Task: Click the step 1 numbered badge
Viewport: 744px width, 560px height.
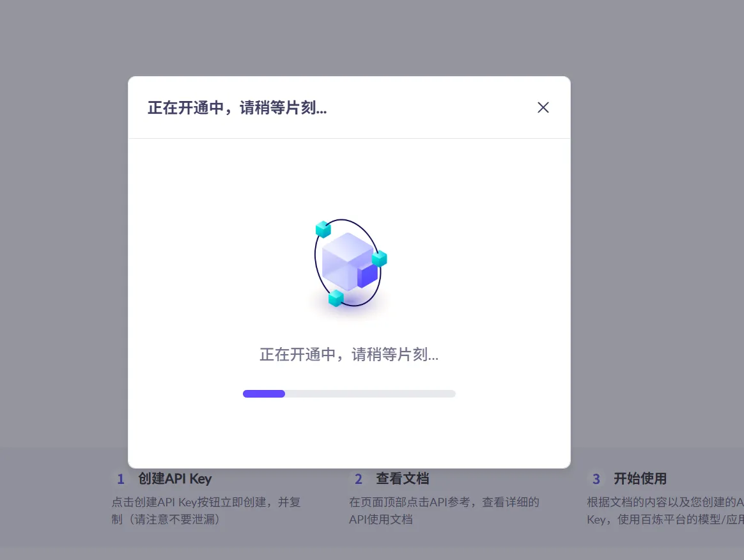Action: (121, 478)
